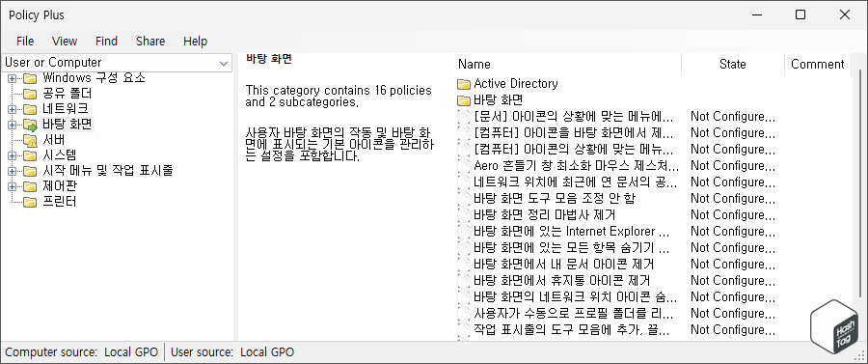868x364 pixels.
Task: Select policy 바탕 화면 도구 모음 조정 안 함
Action: (555, 199)
